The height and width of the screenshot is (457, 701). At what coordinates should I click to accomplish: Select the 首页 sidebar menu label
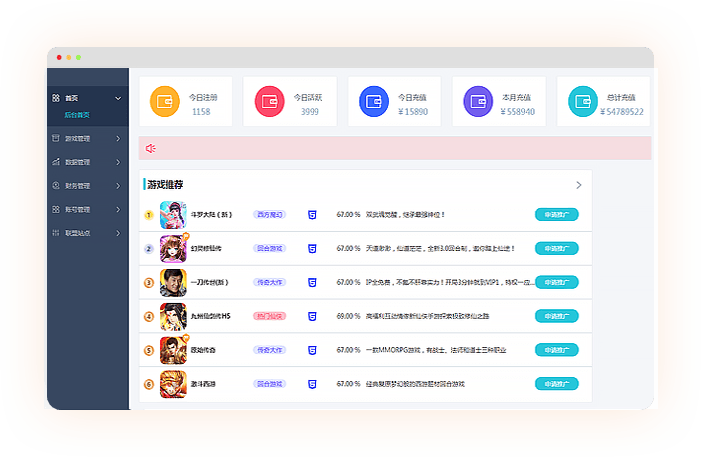72,98
